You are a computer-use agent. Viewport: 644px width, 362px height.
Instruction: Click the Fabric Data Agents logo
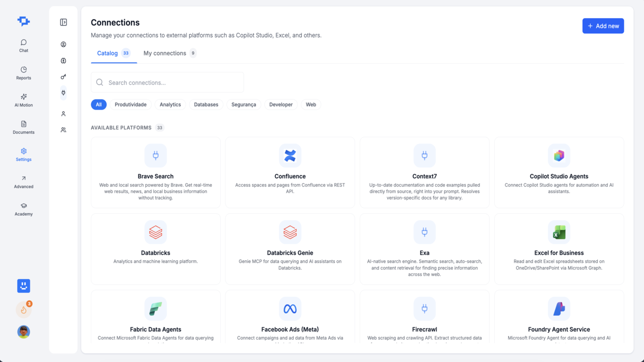(x=155, y=309)
